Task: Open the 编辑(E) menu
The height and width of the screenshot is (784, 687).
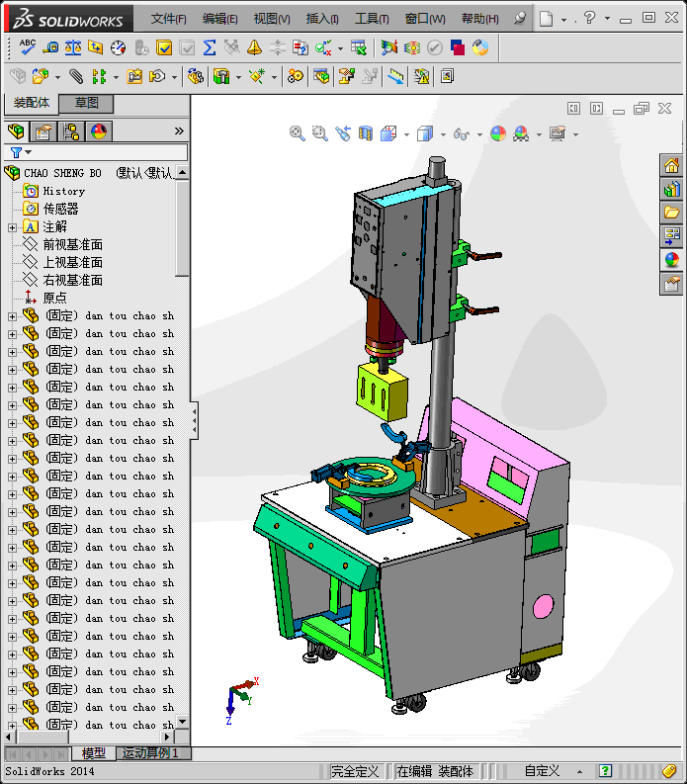Action: click(220, 19)
